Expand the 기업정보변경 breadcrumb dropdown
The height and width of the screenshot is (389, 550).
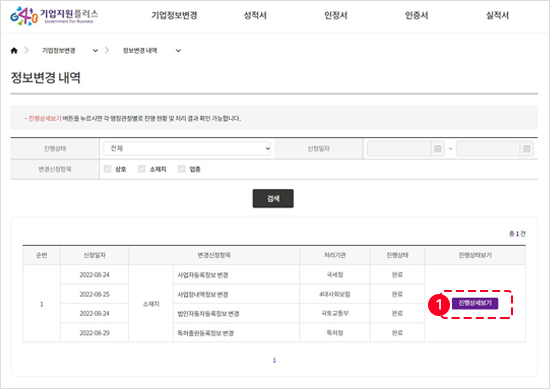tap(95, 51)
